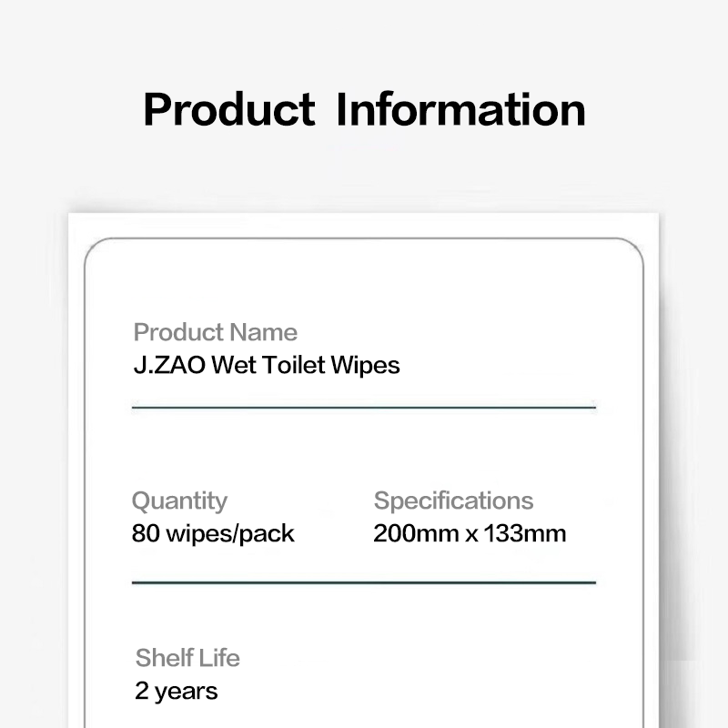Click the 2 years value
728x728 pixels.
click(176, 692)
